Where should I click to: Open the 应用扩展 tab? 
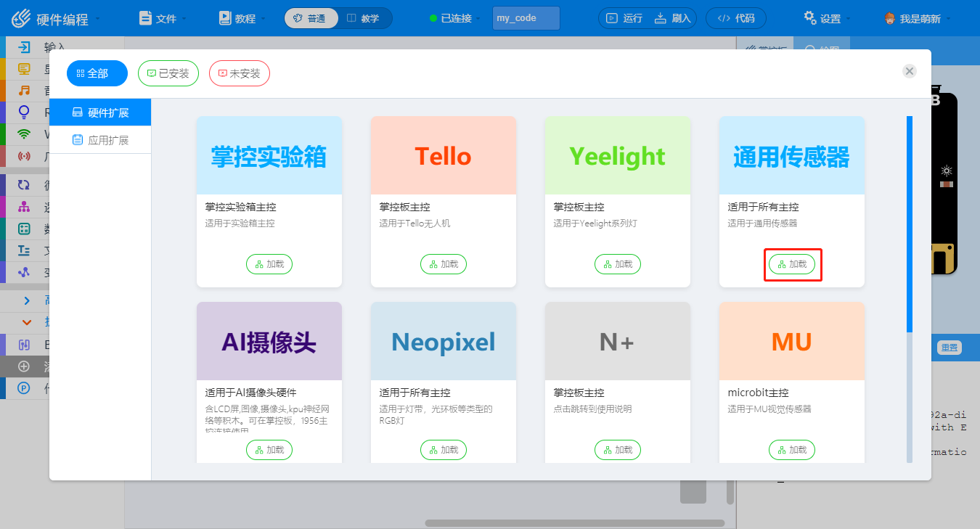click(100, 140)
